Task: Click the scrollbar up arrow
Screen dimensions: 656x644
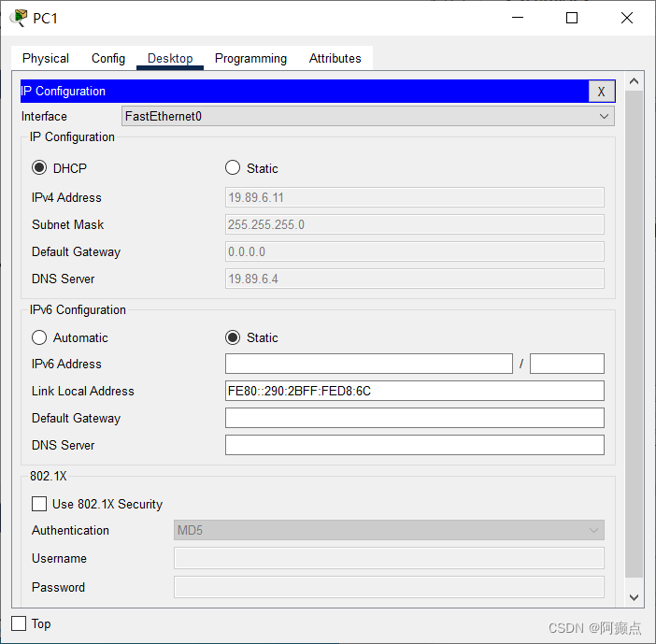Action: (x=634, y=81)
